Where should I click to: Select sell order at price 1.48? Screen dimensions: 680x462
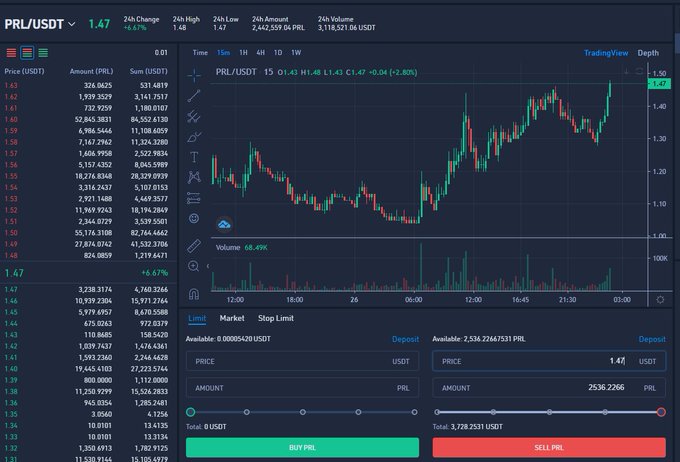point(86,256)
